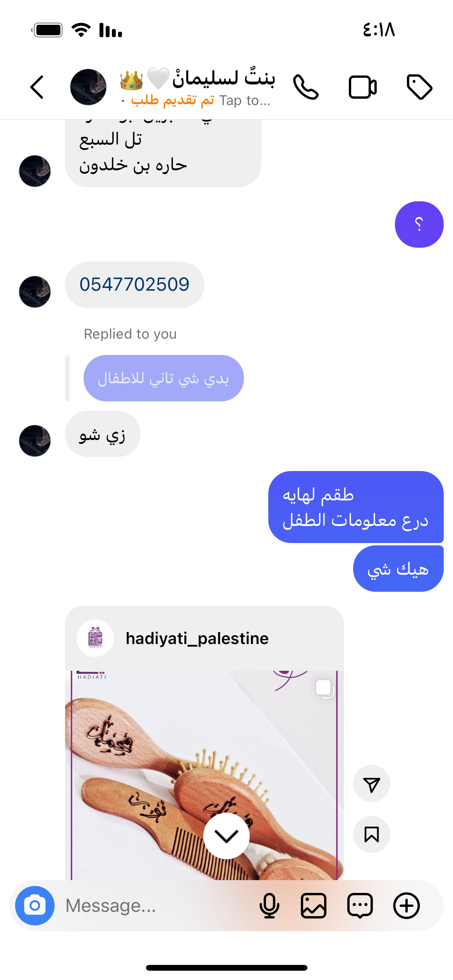The image size is (453, 980).
Task: Tap the phone number 0547702509 link
Action: point(134,284)
